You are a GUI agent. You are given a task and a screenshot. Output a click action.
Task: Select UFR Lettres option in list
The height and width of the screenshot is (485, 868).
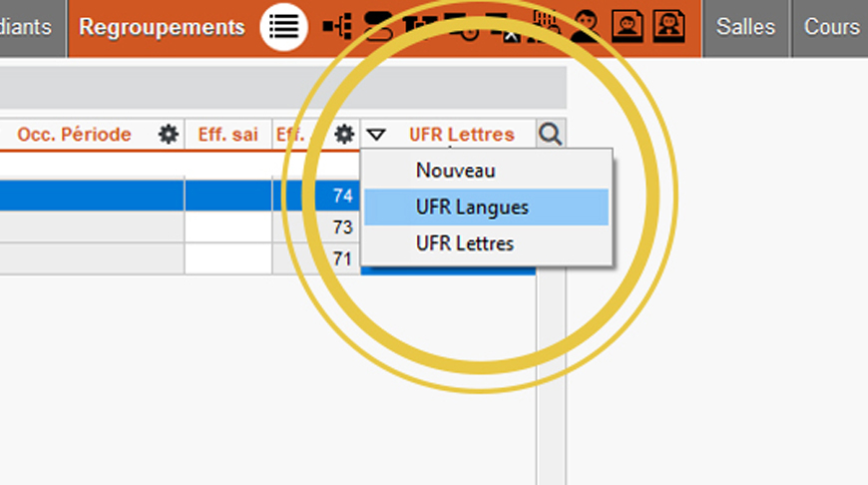465,243
